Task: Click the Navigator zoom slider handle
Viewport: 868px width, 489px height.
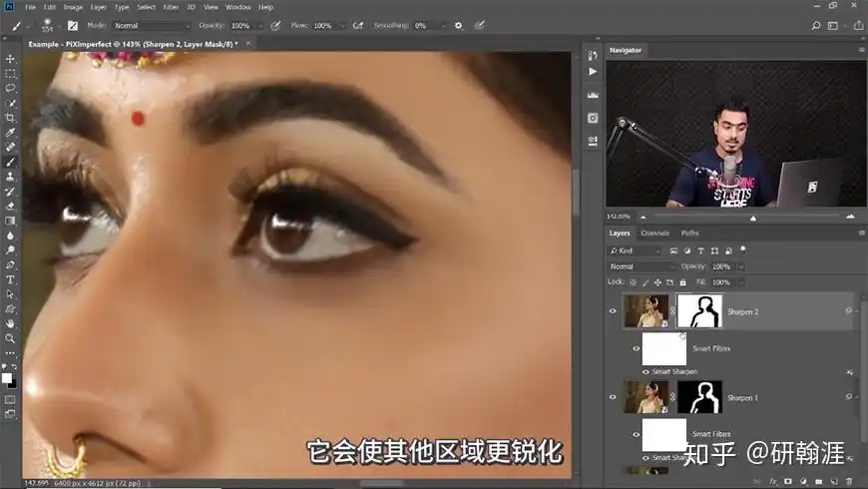Action: click(753, 219)
